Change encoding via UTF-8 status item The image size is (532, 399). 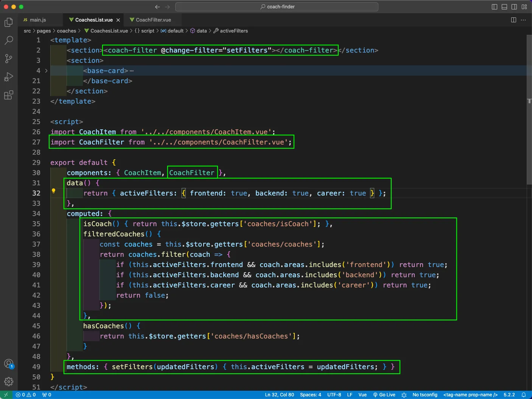334,395
